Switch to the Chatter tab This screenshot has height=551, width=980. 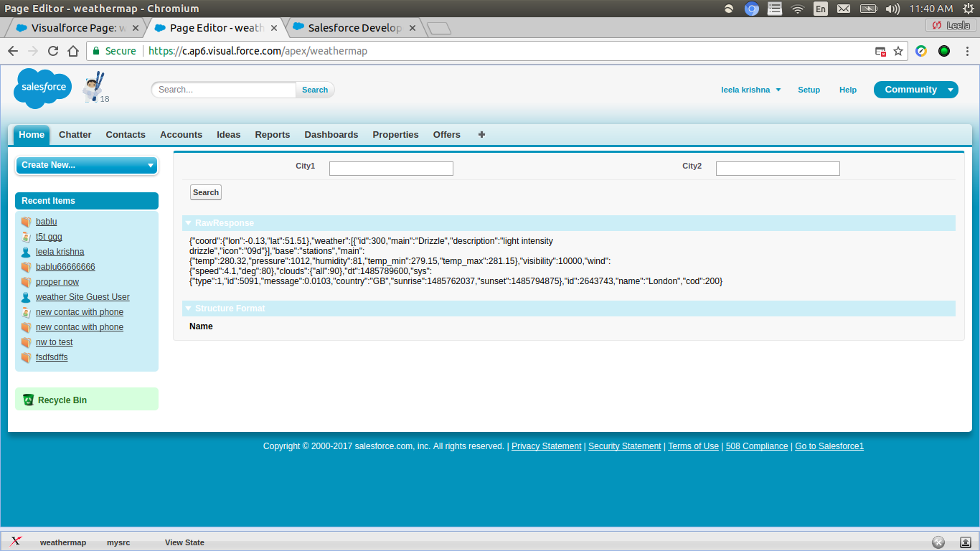click(x=75, y=134)
